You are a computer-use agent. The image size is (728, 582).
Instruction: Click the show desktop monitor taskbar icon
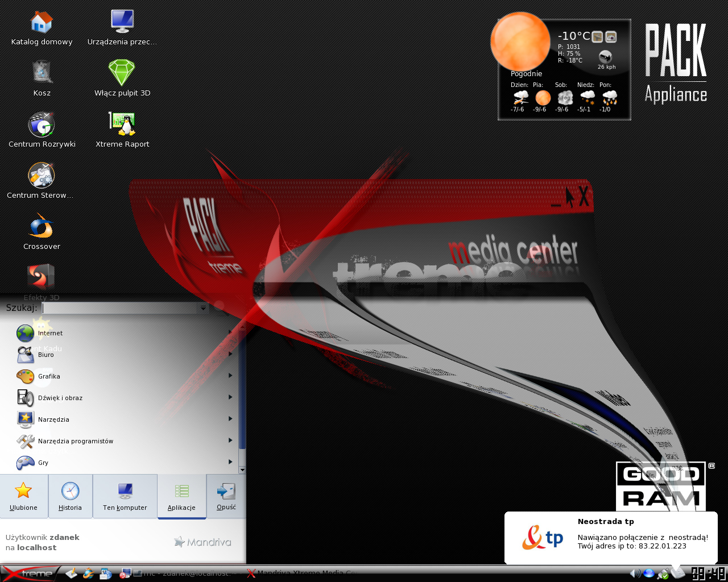(x=124, y=573)
